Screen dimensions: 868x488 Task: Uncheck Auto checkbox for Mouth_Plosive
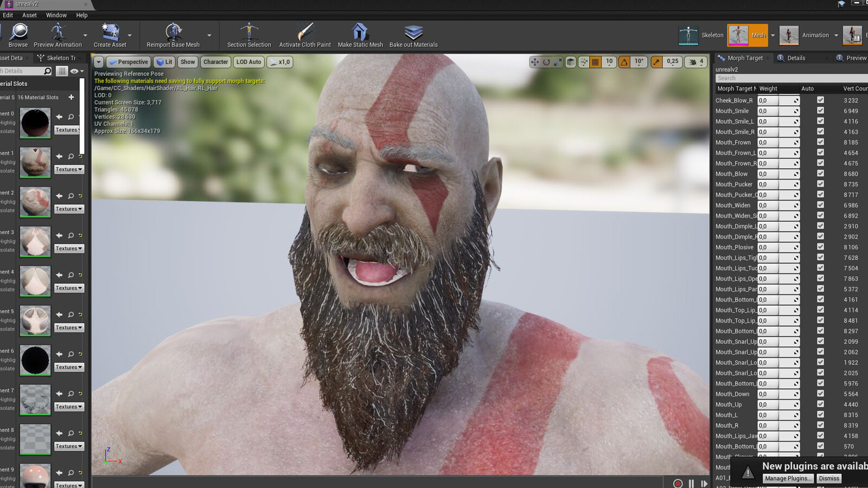coord(820,247)
